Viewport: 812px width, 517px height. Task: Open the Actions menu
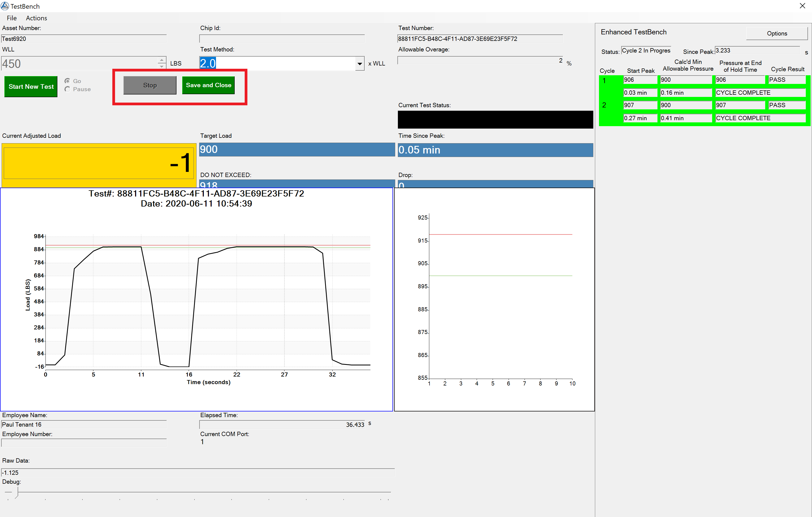(x=37, y=18)
